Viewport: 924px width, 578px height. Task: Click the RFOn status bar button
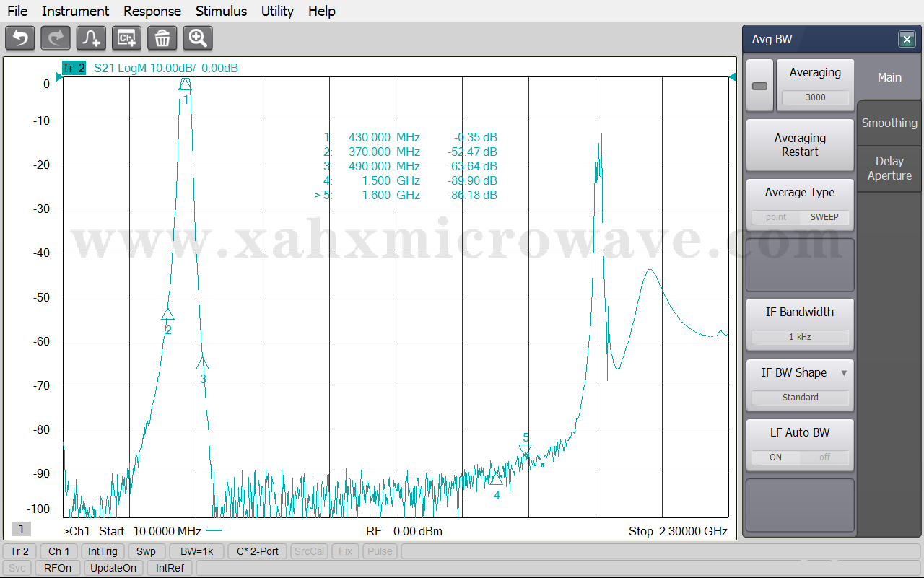coord(58,568)
